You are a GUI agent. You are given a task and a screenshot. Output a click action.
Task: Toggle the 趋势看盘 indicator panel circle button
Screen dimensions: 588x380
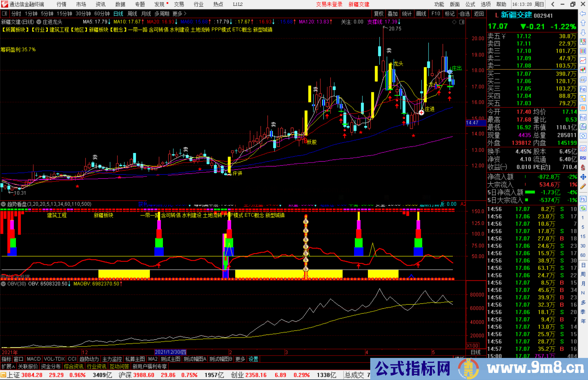(x=3, y=204)
